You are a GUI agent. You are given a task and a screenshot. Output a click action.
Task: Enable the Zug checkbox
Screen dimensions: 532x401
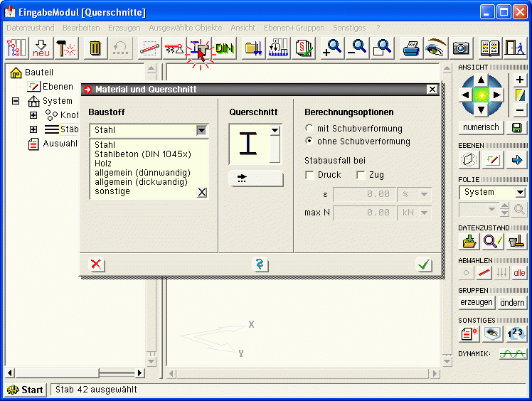pyautogui.click(x=361, y=175)
